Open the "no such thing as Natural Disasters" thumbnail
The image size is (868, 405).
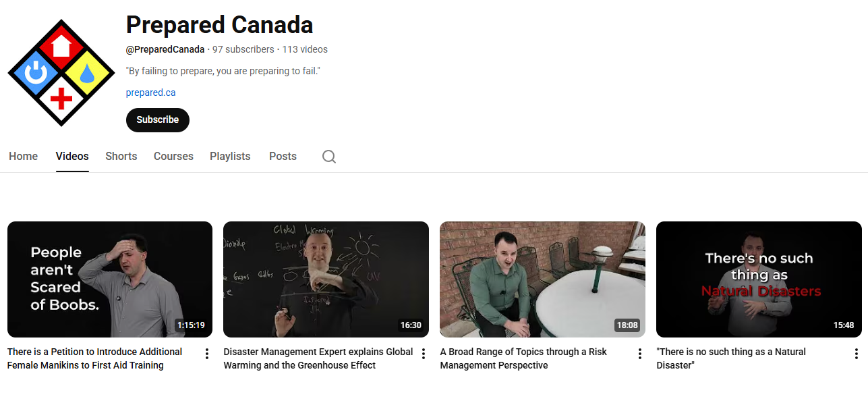pyautogui.click(x=759, y=279)
